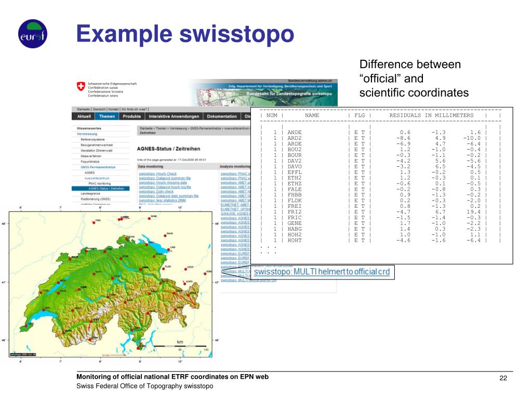
Task: Open PNAC monitoring sidebar entry
Action: (x=99, y=183)
